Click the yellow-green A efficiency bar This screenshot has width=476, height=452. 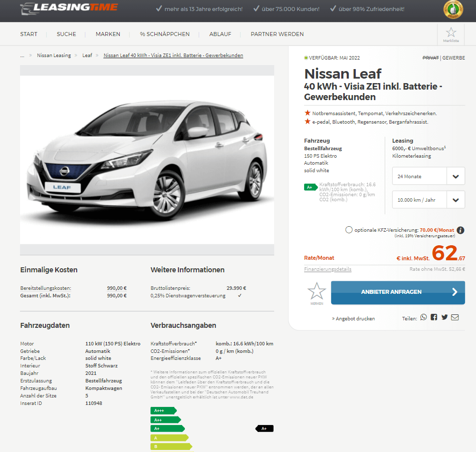[x=169, y=438]
